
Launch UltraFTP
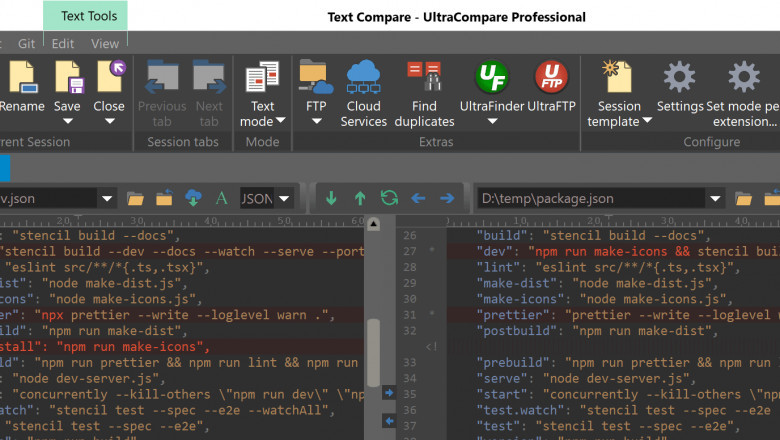(551, 77)
